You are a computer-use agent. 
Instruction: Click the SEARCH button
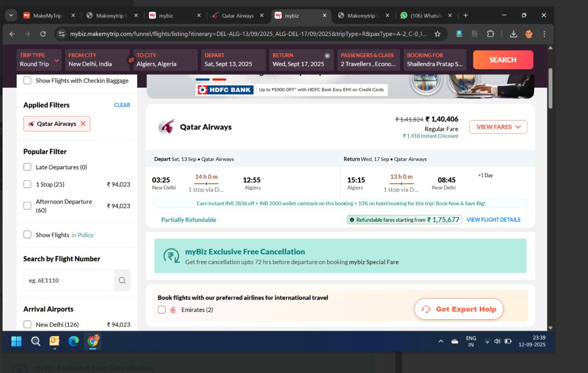click(x=503, y=60)
